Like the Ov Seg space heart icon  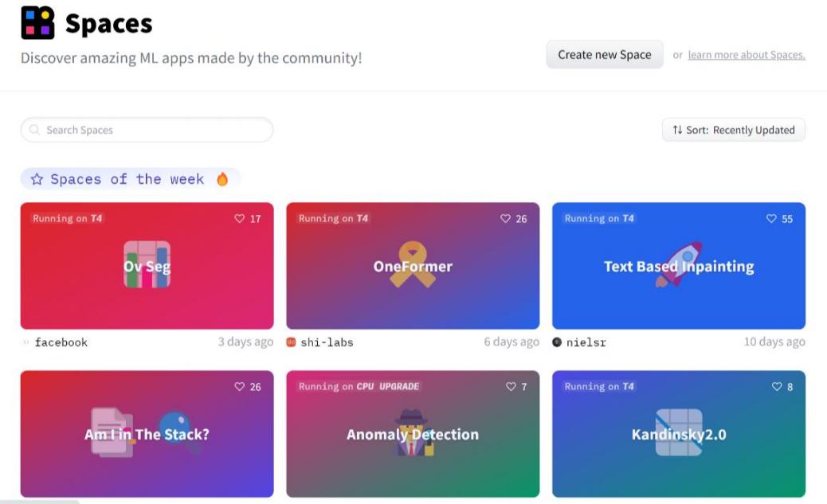[240, 218]
